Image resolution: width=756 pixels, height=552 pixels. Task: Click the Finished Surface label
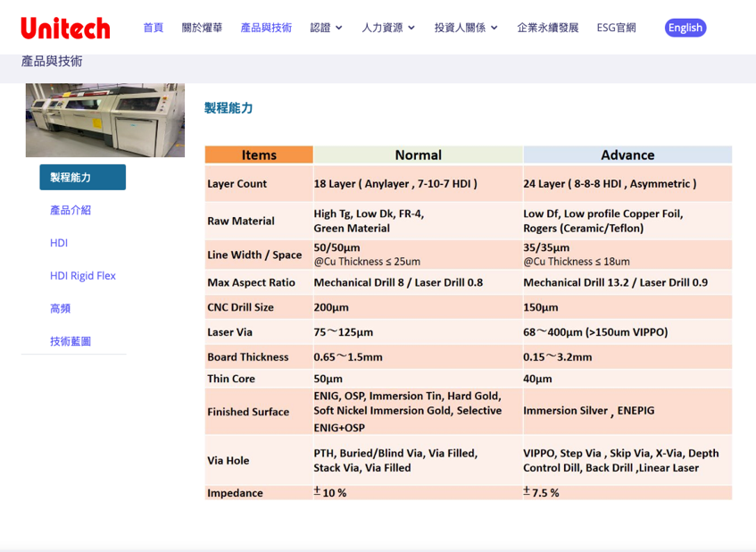coord(248,412)
